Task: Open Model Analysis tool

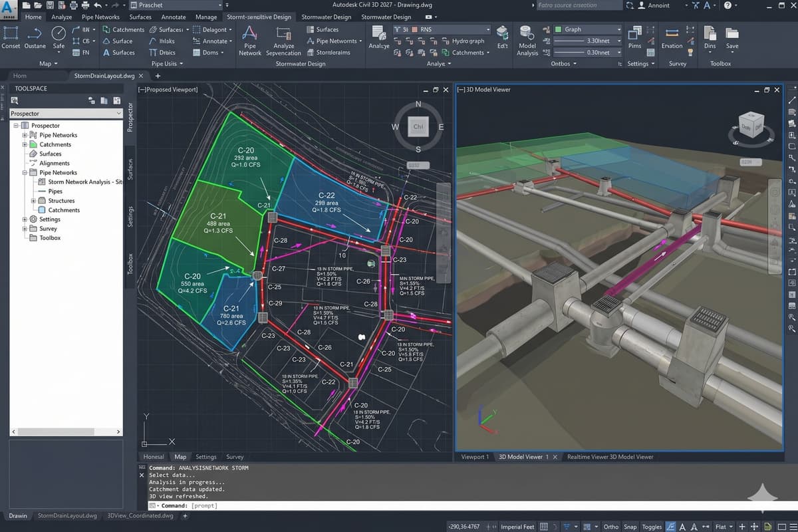Action: point(527,41)
